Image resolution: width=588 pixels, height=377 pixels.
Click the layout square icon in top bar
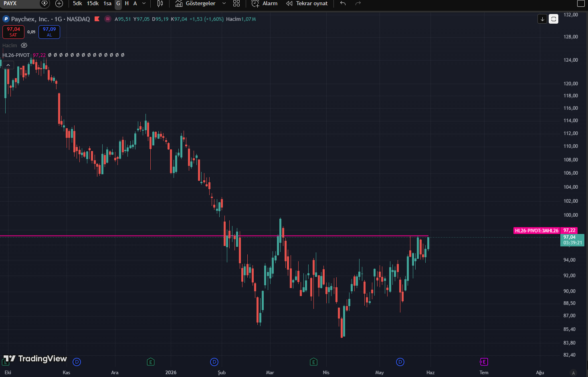(x=581, y=4)
